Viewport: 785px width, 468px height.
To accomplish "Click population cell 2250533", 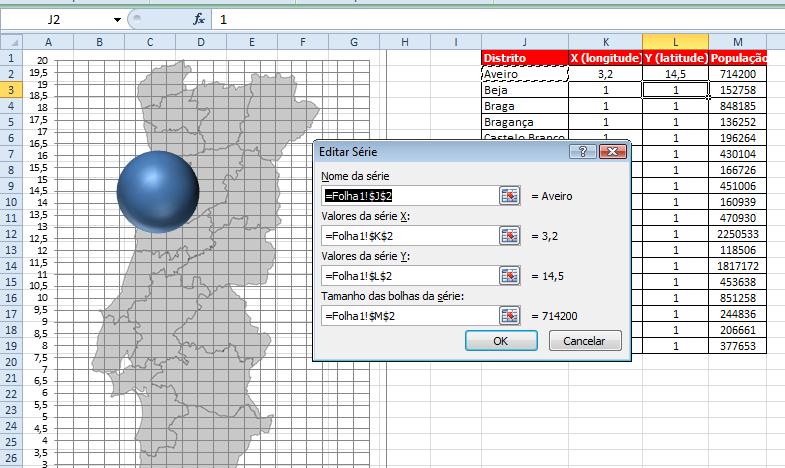I will point(737,234).
